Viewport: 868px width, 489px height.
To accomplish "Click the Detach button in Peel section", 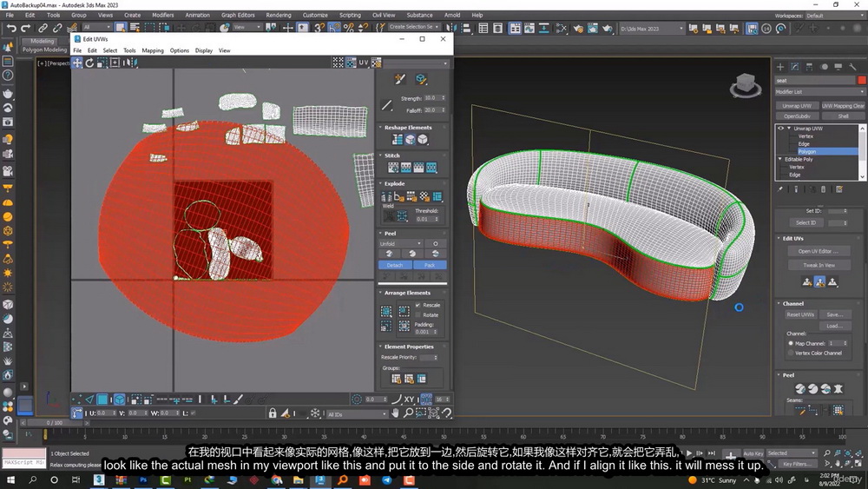I will click(395, 265).
